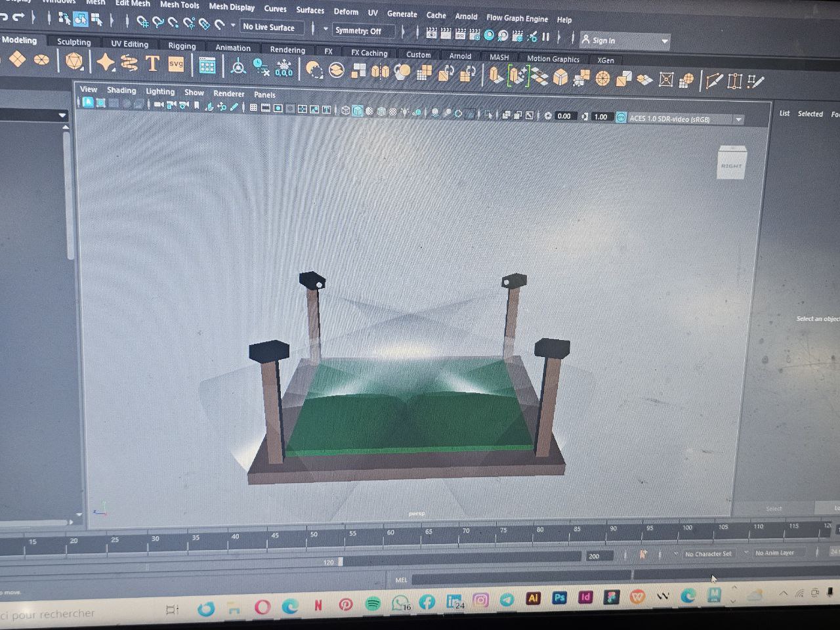Open the viewport Lighting menu
Viewport: 840px width, 630px height.
pyautogui.click(x=160, y=91)
